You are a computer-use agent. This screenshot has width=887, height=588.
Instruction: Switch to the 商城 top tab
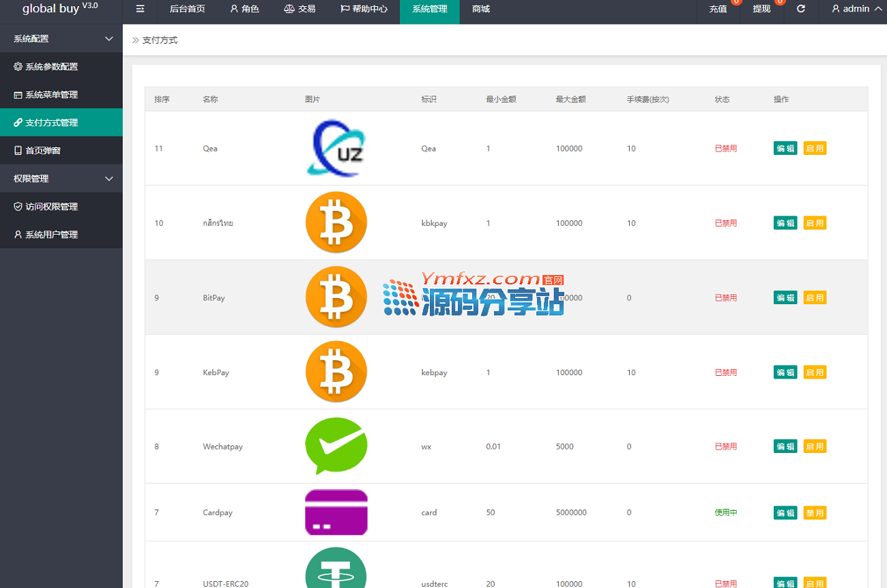(x=480, y=9)
